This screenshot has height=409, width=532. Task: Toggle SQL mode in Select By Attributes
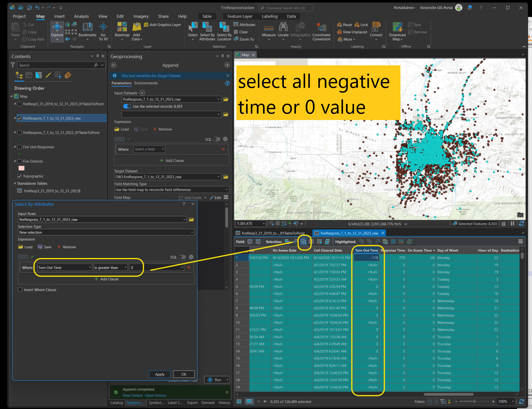click(182, 257)
